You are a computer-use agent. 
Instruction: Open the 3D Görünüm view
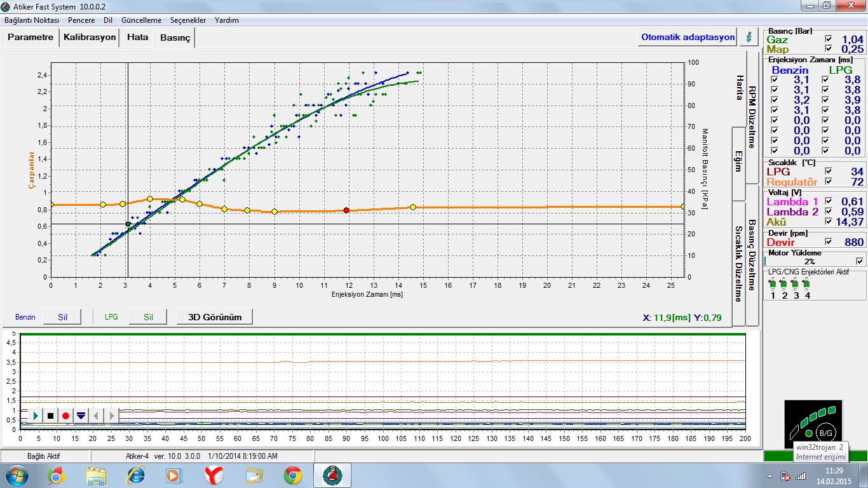point(215,316)
